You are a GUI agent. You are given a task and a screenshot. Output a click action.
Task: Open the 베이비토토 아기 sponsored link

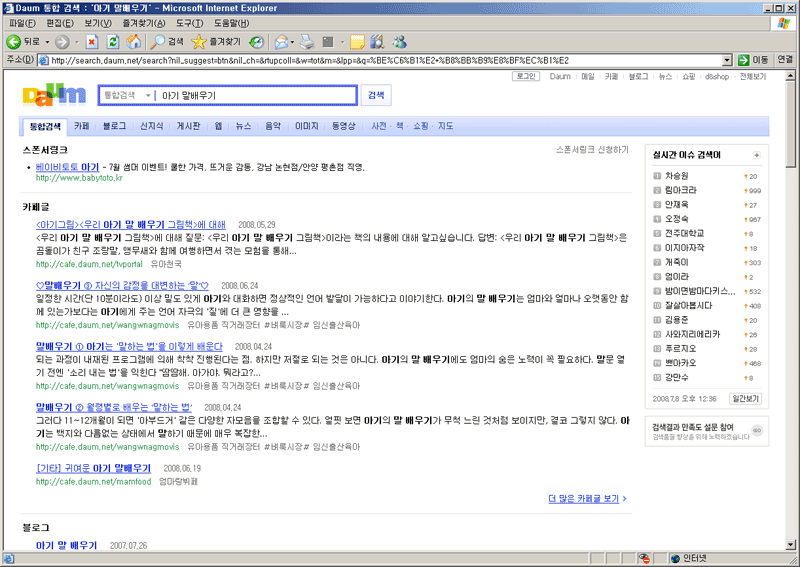(x=67, y=167)
